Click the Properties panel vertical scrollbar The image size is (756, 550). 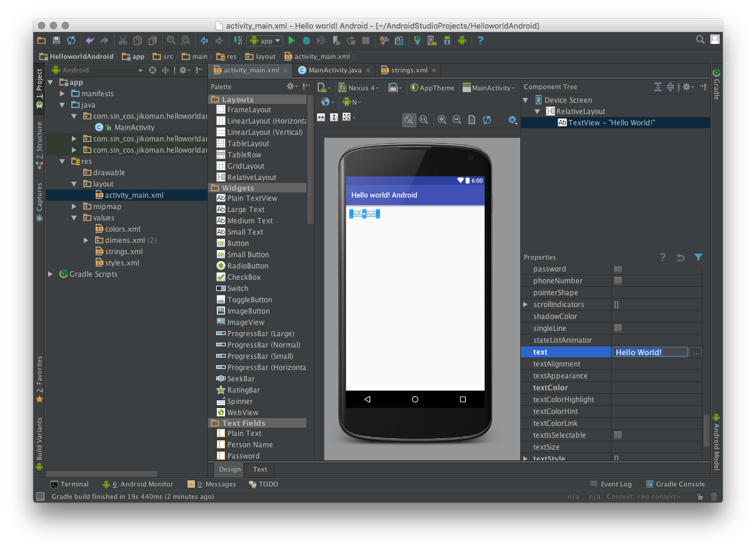click(x=707, y=431)
